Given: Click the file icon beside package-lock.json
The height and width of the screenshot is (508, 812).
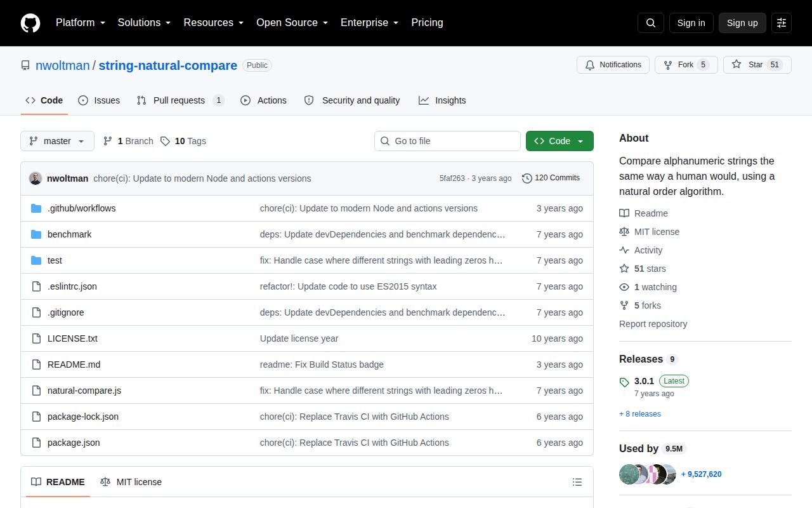Looking at the screenshot, I should pos(36,417).
